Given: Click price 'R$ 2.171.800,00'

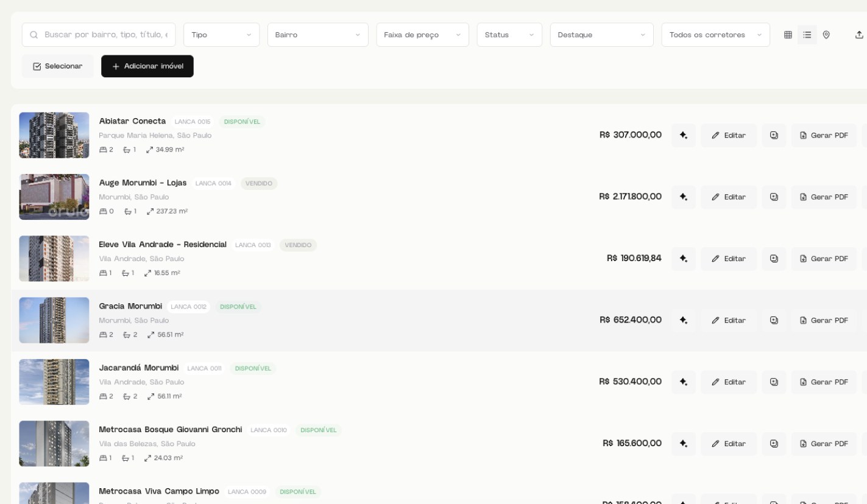Looking at the screenshot, I should (630, 196).
